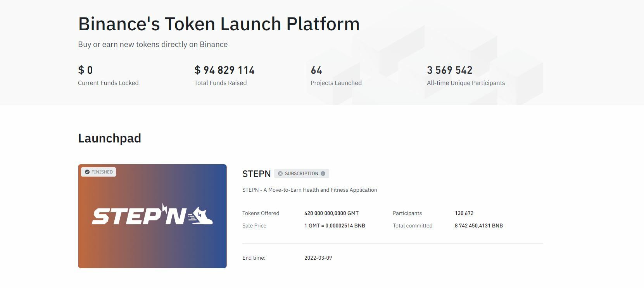The height and width of the screenshot is (288, 644).
Task: Click the Move-to-Earn description text
Action: [x=310, y=190]
